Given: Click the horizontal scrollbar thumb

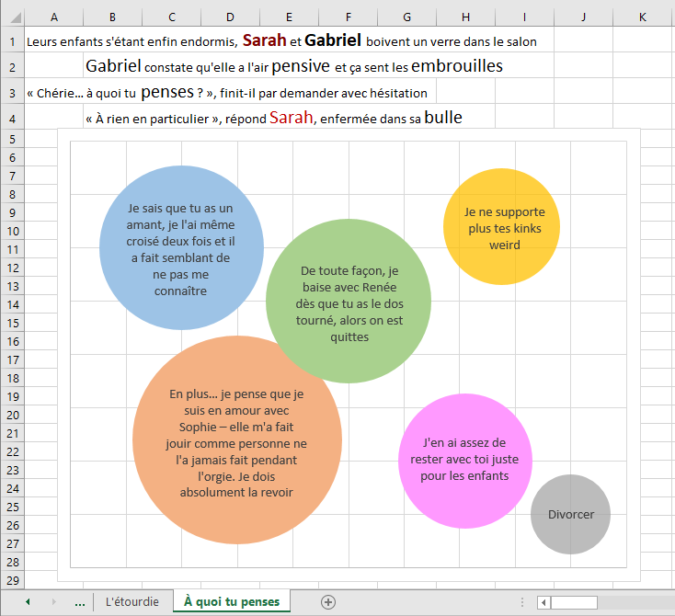Looking at the screenshot, I should pyautogui.click(x=574, y=602).
